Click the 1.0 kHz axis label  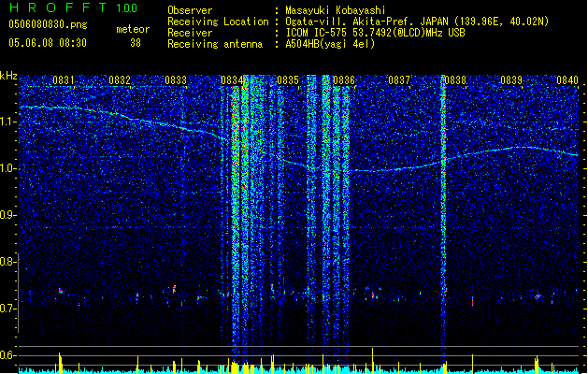coord(8,168)
